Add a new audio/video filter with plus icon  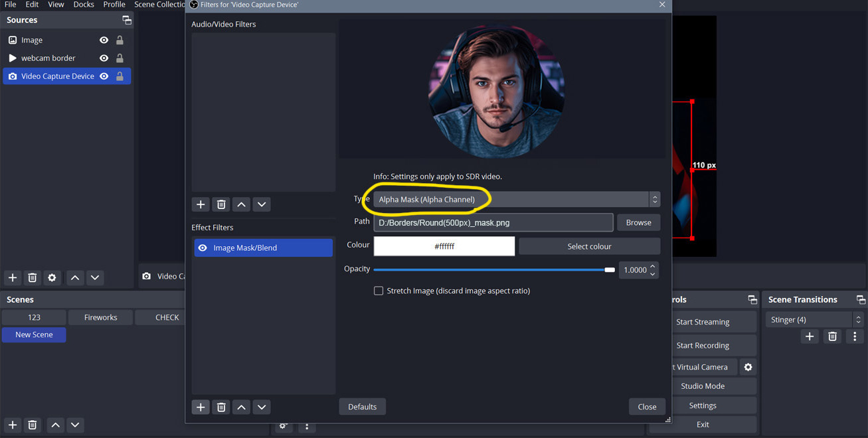coord(201,204)
